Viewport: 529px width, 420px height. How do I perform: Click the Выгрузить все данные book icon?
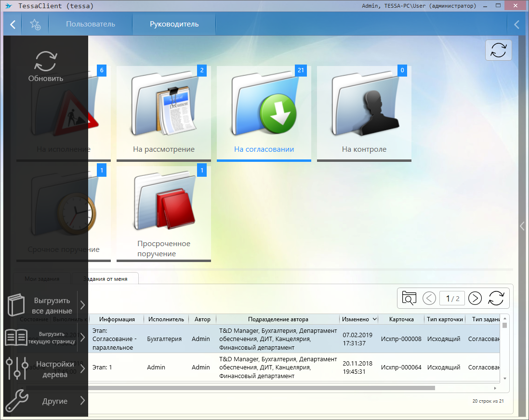(16, 305)
